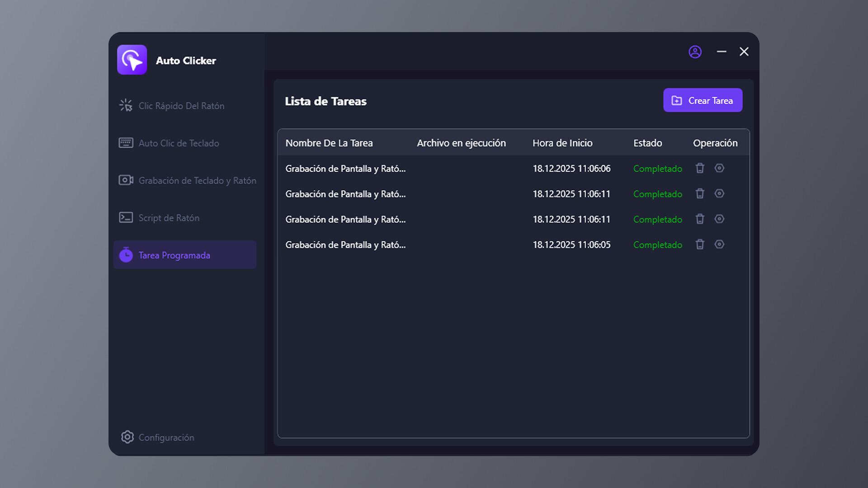Delete the task started at 11:06:06
Viewport: 868px width, 488px height.
(x=700, y=168)
